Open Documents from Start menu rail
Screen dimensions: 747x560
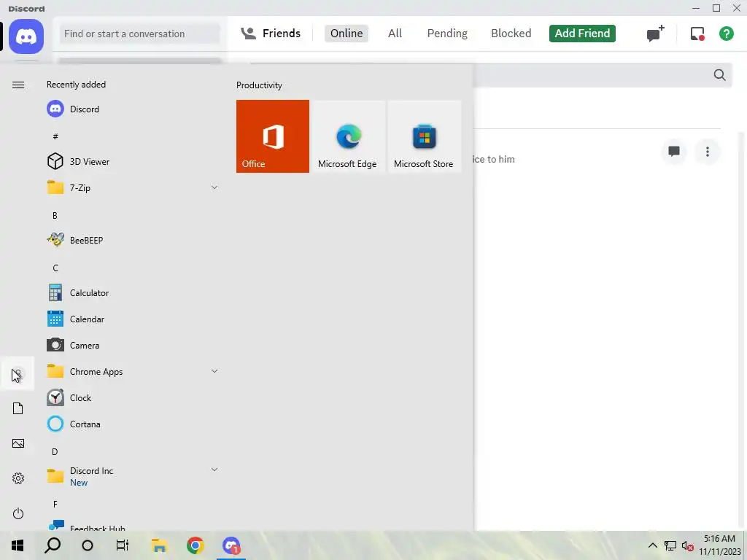click(x=18, y=408)
